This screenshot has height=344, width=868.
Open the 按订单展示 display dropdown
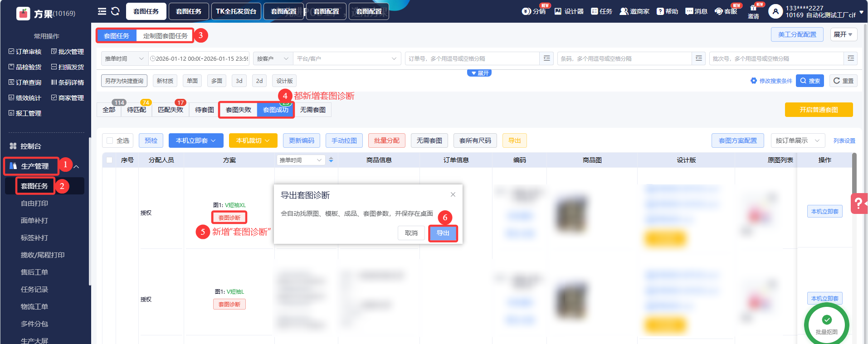pos(797,141)
